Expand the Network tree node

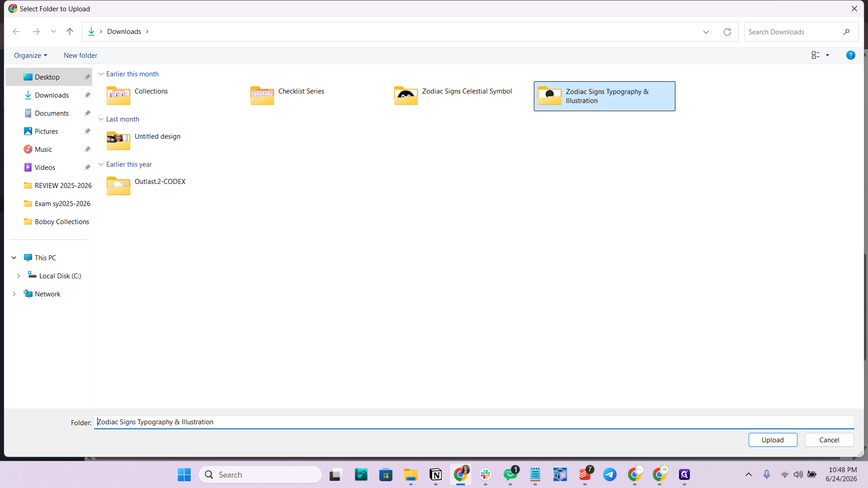pos(14,294)
